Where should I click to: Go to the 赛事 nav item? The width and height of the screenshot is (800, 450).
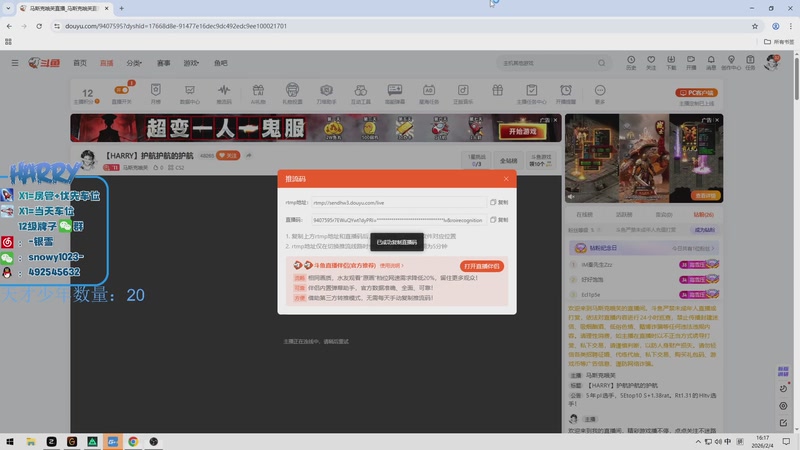pos(163,63)
